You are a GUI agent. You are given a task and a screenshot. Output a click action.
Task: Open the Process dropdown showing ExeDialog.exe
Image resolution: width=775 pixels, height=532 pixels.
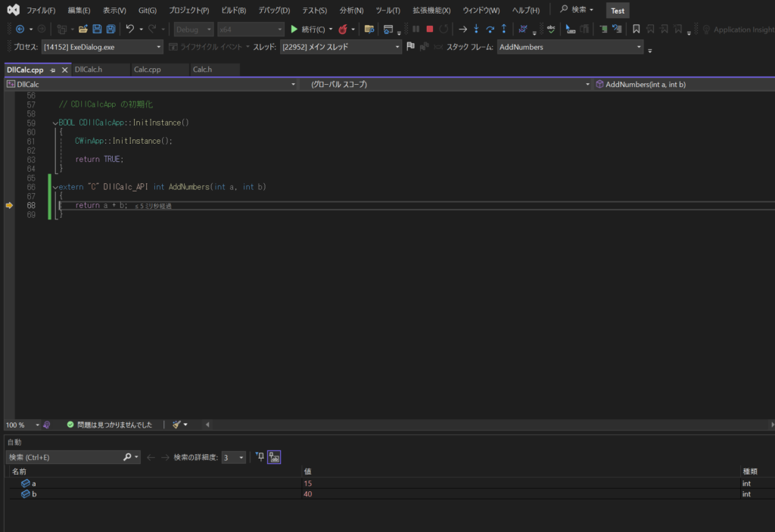[102, 47]
